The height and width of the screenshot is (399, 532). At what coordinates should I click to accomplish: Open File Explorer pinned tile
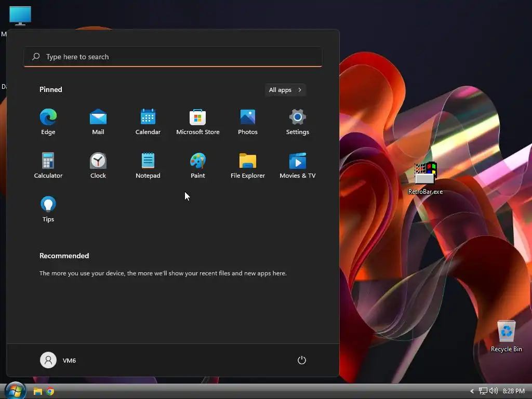point(248,166)
